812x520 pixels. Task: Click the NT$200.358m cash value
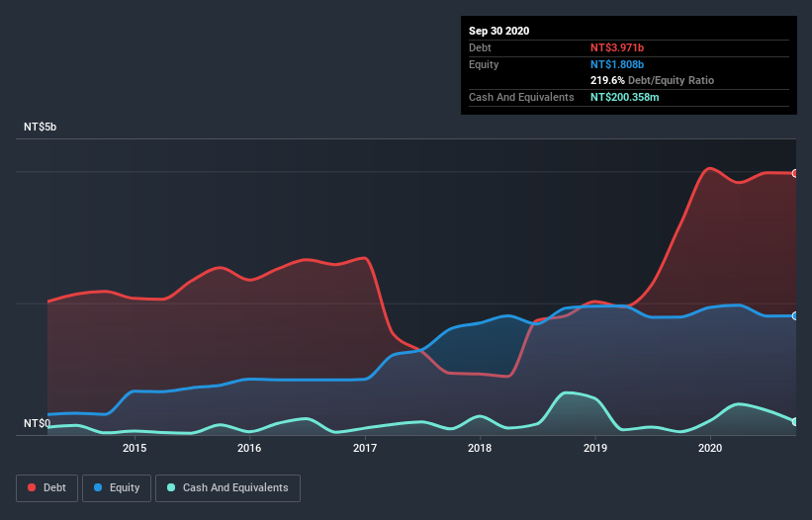[624, 97]
